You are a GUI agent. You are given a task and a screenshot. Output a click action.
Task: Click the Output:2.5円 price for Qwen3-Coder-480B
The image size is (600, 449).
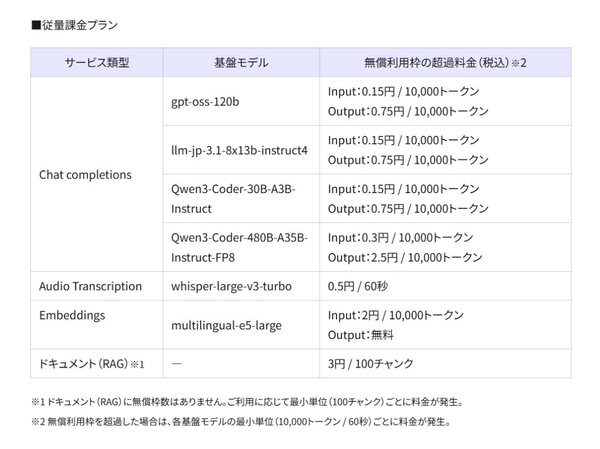(x=405, y=257)
